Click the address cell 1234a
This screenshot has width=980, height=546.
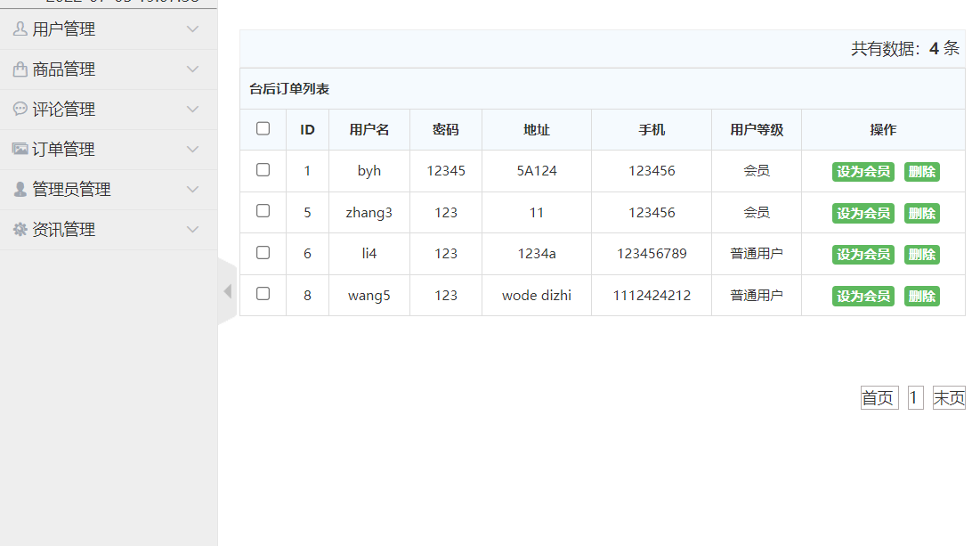click(537, 253)
